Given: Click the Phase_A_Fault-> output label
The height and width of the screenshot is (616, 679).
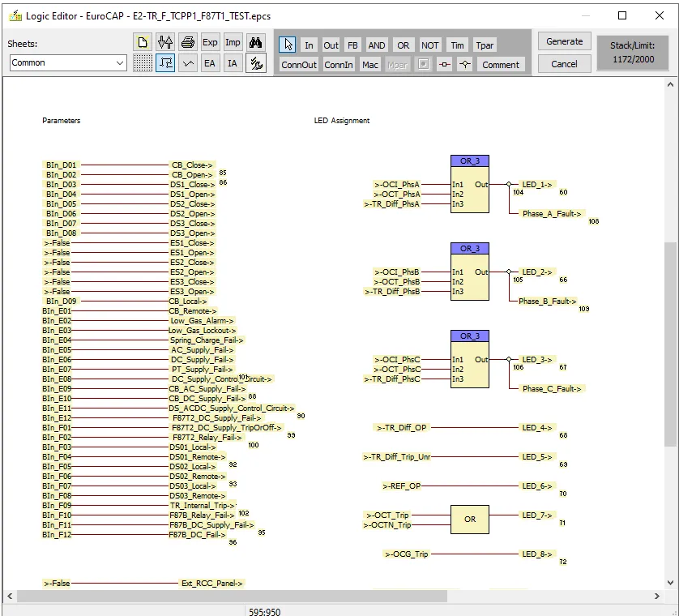Looking at the screenshot, I should coord(552,213).
